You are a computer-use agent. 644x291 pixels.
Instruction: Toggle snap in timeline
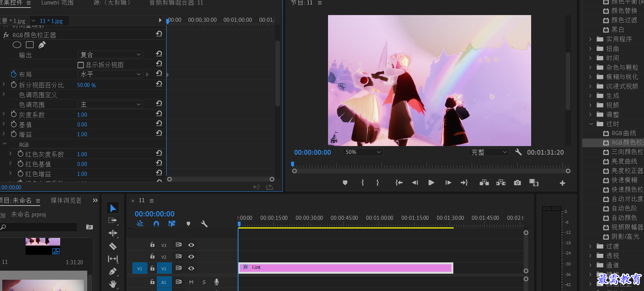(x=156, y=224)
